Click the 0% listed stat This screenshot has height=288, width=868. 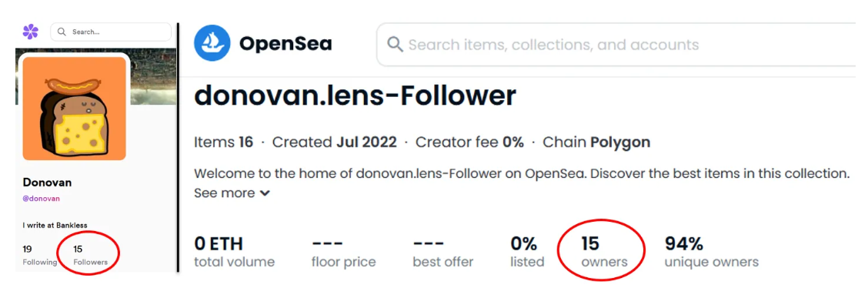[527, 252]
